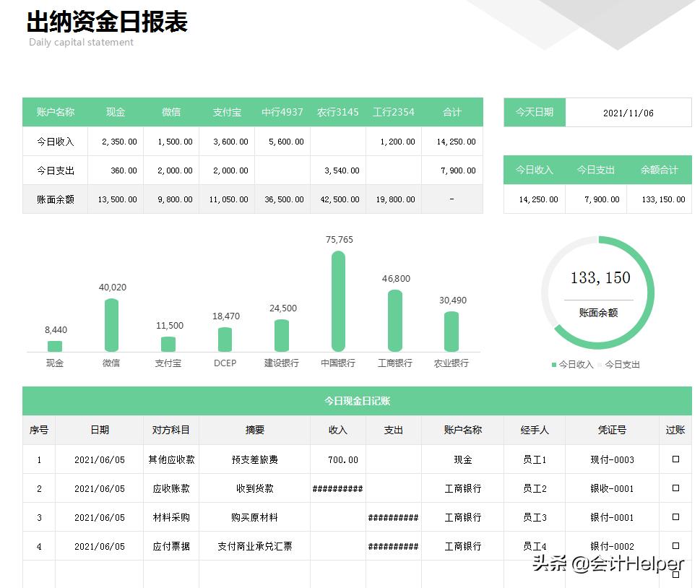Enable posting checkbox on row 3

[x=675, y=517]
